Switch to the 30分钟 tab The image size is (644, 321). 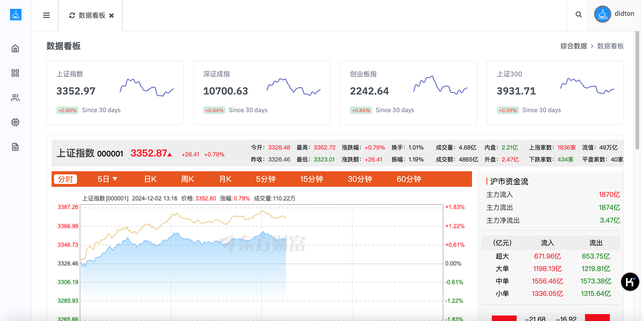click(360, 179)
